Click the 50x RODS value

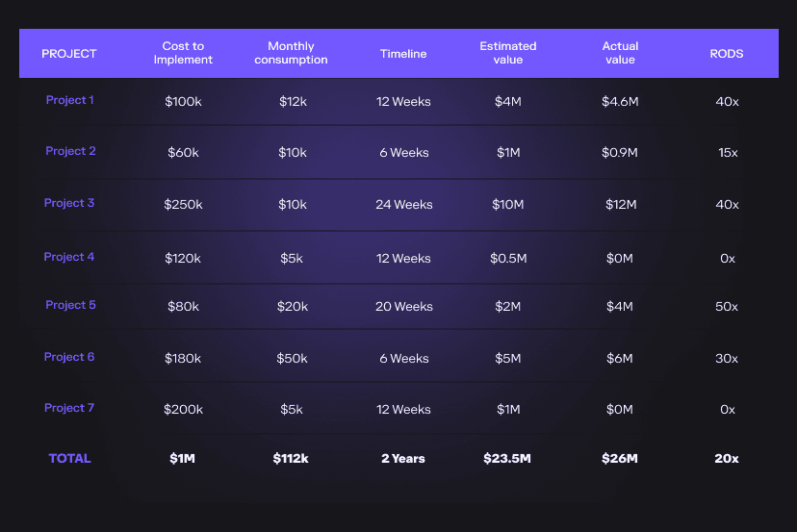point(727,307)
